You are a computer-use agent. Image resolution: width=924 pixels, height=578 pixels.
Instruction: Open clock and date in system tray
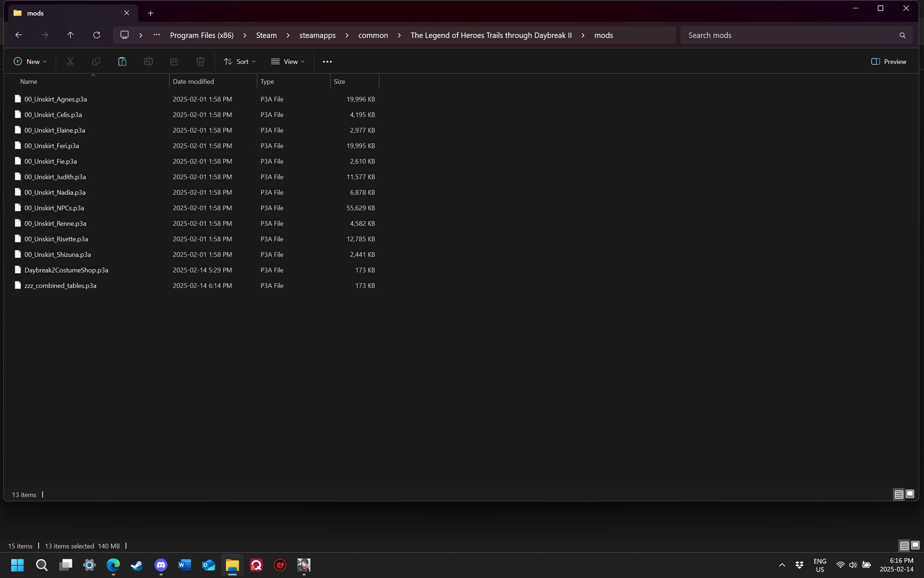897,565
